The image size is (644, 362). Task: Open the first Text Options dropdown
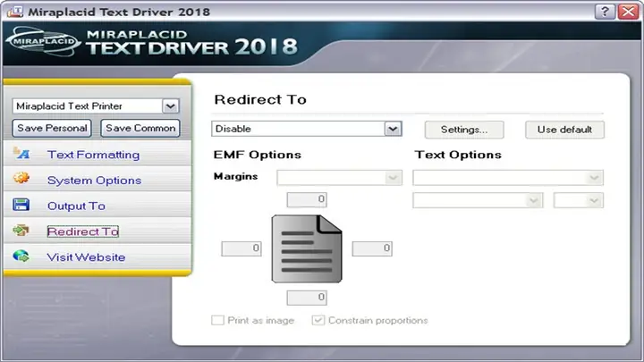(x=508, y=178)
